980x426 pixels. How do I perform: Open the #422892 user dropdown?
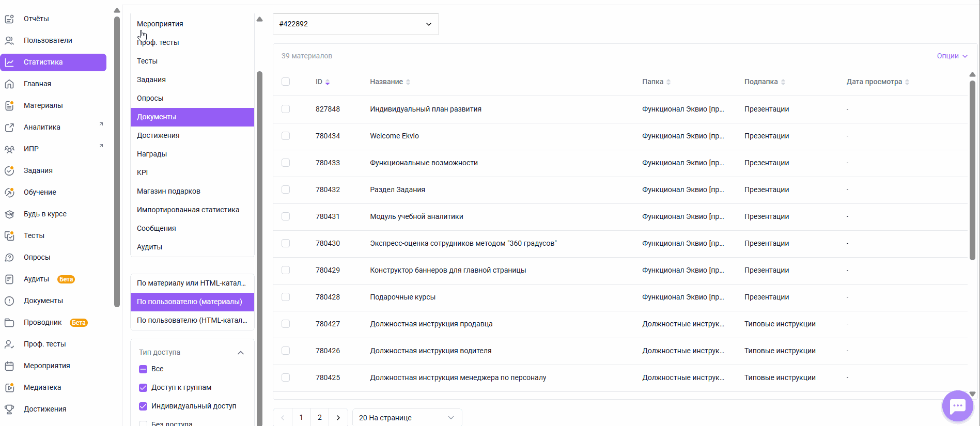(x=355, y=24)
